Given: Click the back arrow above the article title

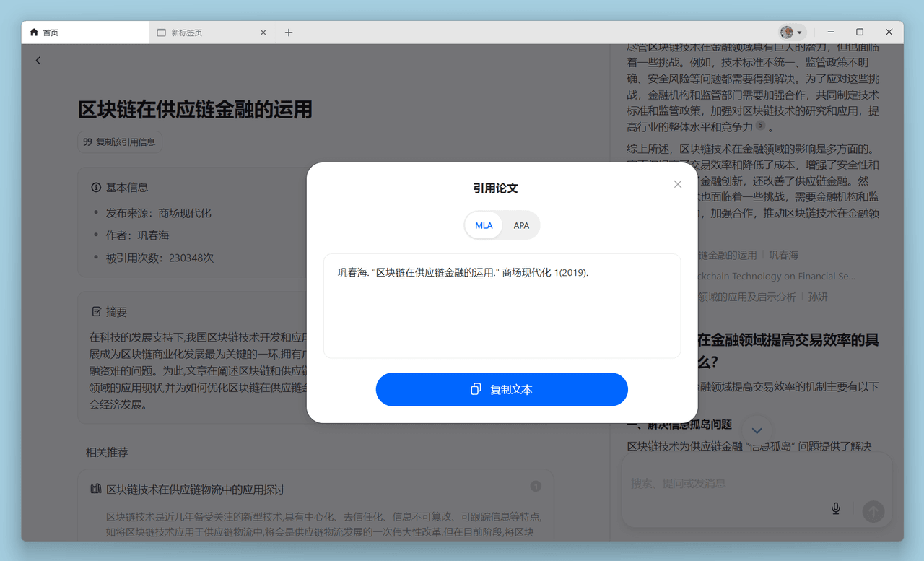Looking at the screenshot, I should (x=38, y=60).
